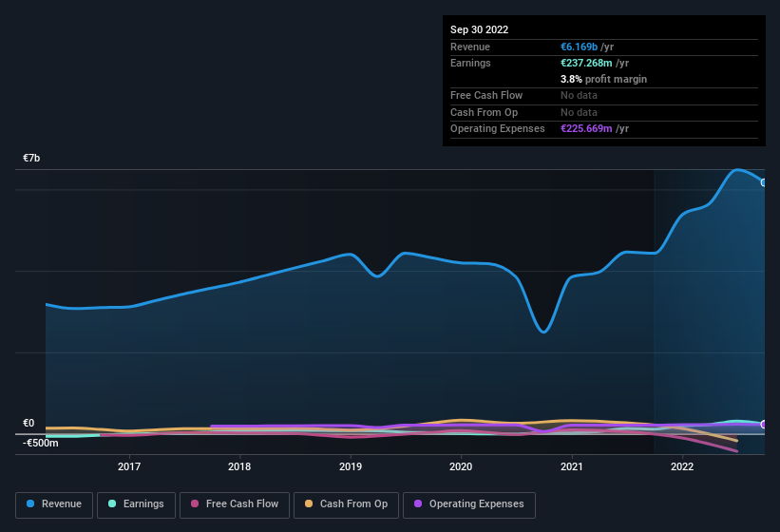Click the 3.8% profit margin text
Viewport: 780px width, 532px height.
click(603, 79)
